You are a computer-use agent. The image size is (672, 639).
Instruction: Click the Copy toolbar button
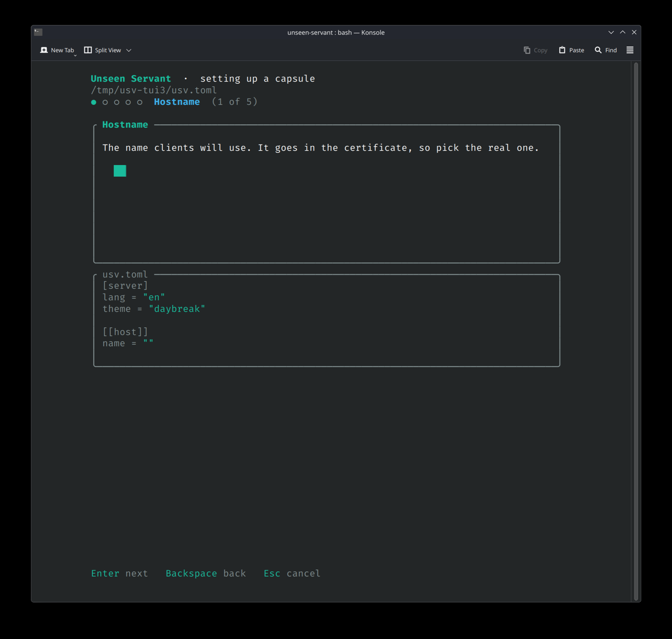click(535, 50)
